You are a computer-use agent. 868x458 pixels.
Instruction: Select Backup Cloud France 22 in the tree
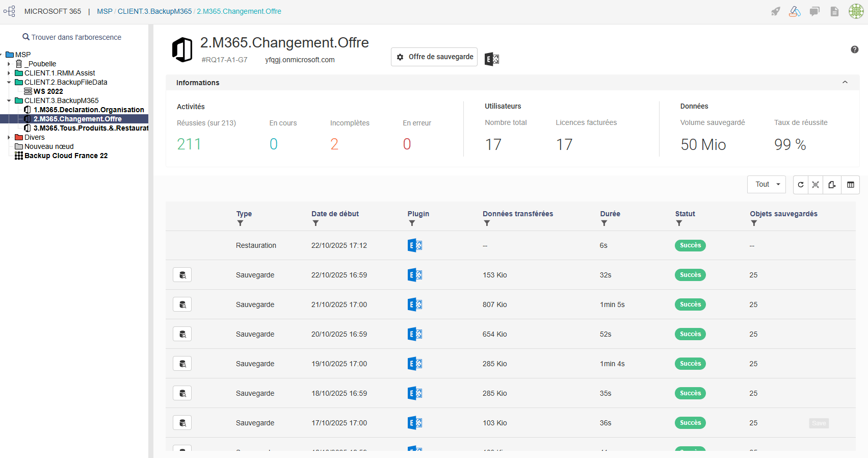[x=66, y=156]
